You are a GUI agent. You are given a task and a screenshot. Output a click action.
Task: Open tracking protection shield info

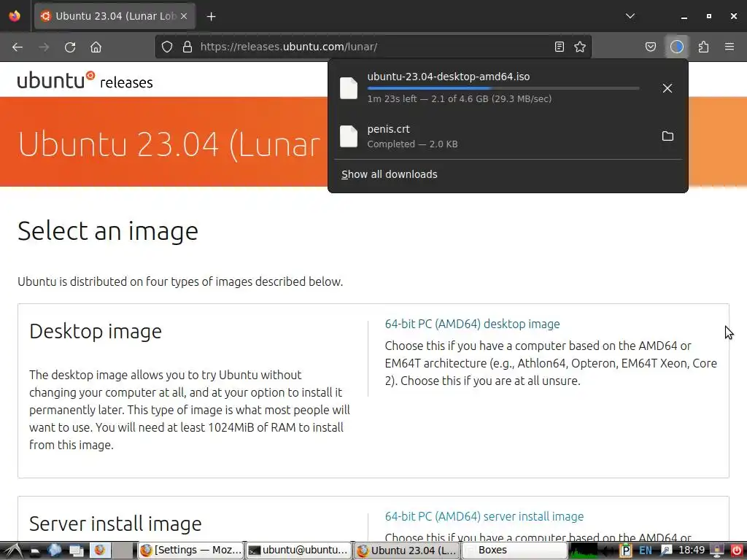(167, 47)
